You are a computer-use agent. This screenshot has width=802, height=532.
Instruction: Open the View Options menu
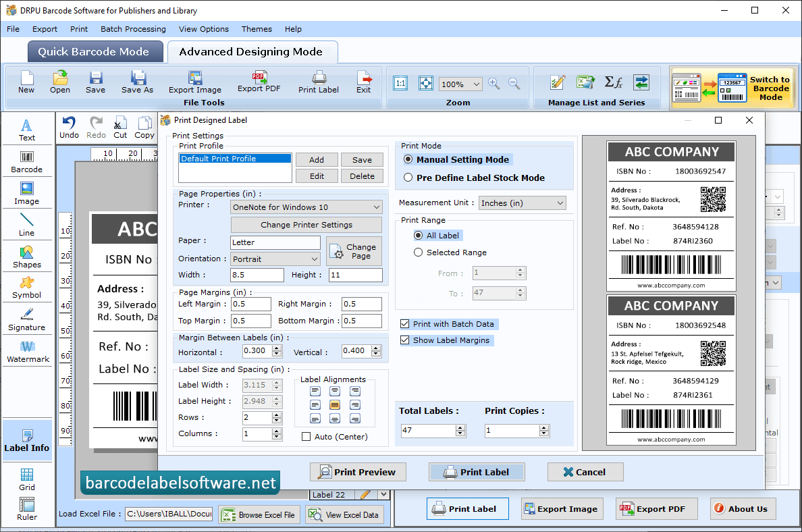click(x=204, y=29)
